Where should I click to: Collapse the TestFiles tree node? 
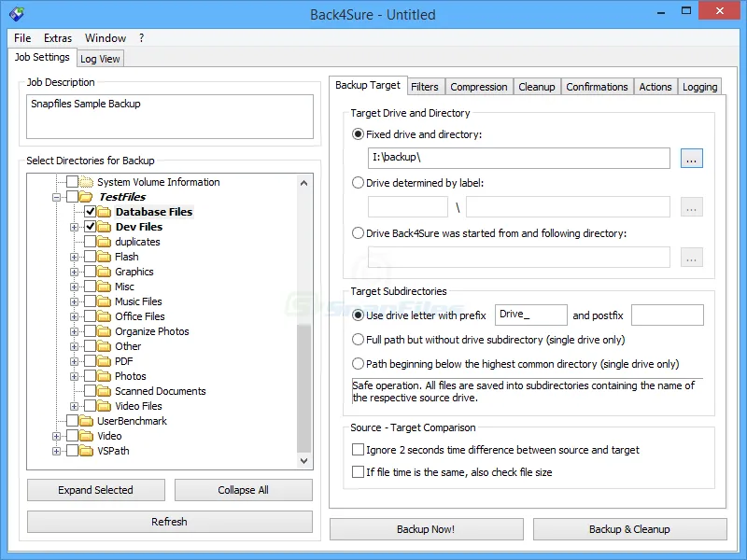click(56, 197)
